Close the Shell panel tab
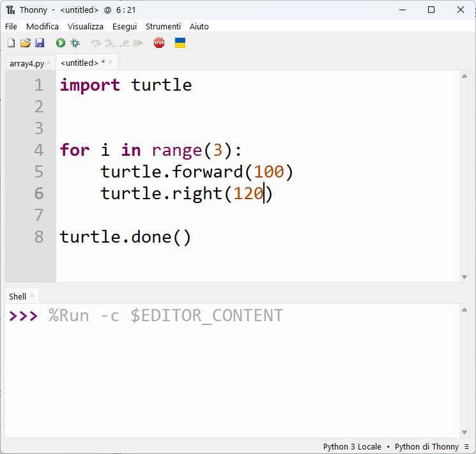The width and height of the screenshot is (476, 454). 32,296
